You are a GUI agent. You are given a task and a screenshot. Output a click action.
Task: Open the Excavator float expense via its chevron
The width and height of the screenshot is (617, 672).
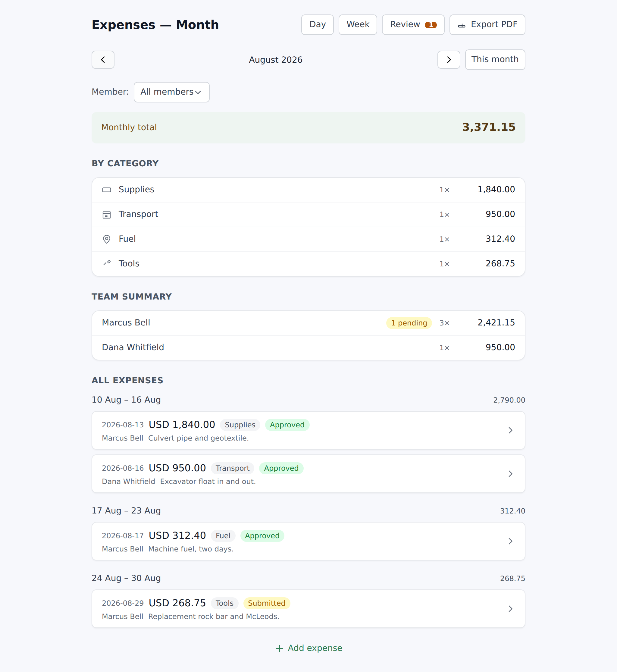click(x=510, y=474)
